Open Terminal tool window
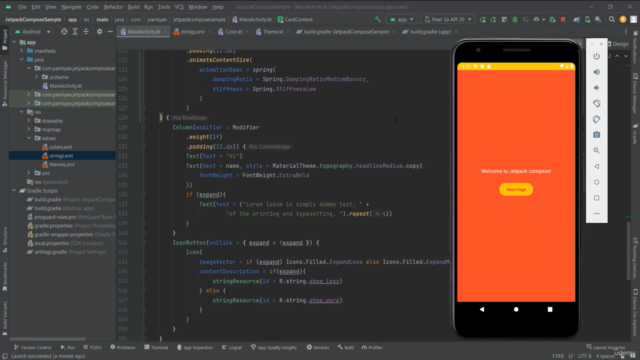The image size is (640, 360). tap(156, 347)
